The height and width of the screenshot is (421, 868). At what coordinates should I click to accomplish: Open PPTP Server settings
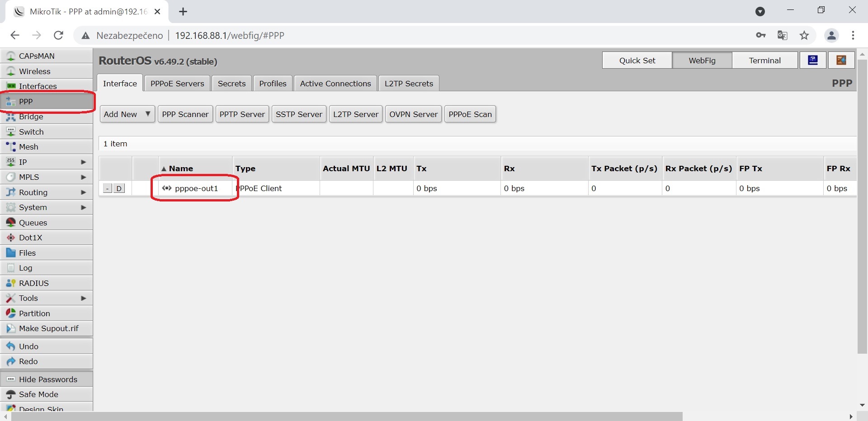242,114
